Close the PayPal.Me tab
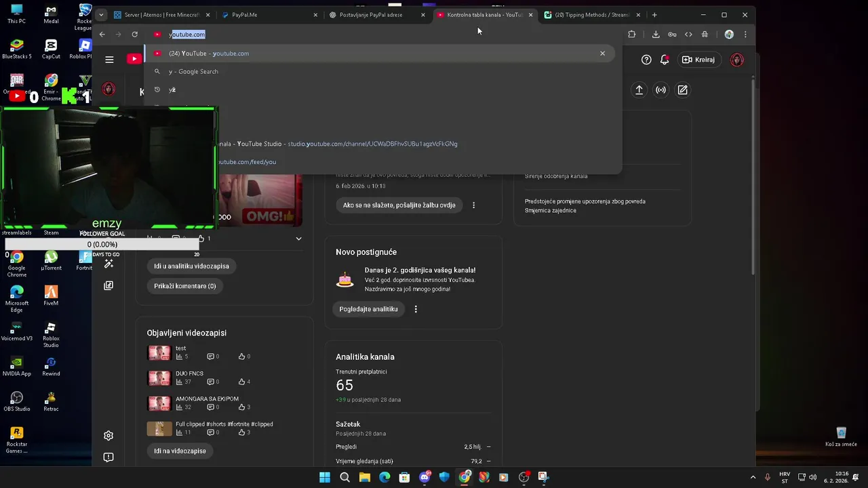The width and height of the screenshot is (868, 488). click(315, 14)
